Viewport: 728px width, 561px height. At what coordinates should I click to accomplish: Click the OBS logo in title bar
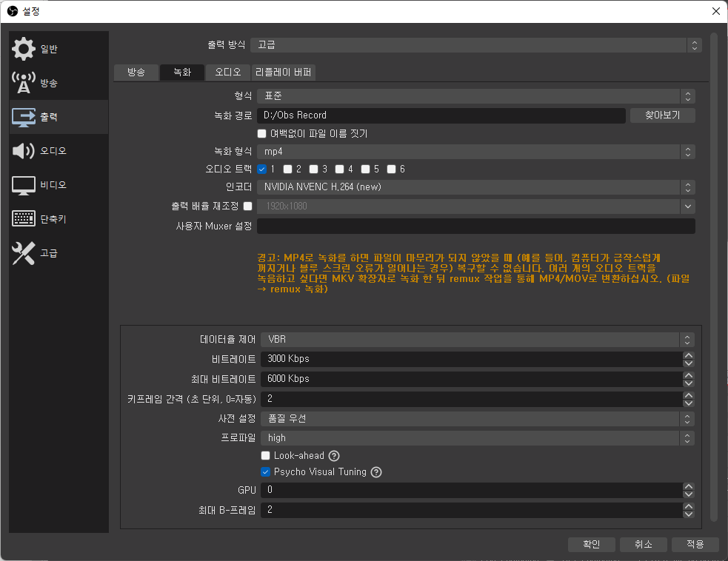tap(13, 11)
